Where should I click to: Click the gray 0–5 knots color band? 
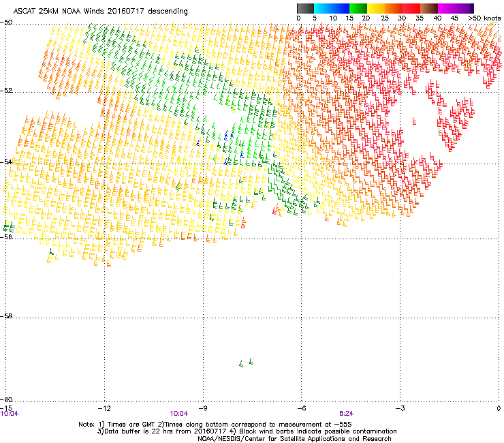point(305,8)
